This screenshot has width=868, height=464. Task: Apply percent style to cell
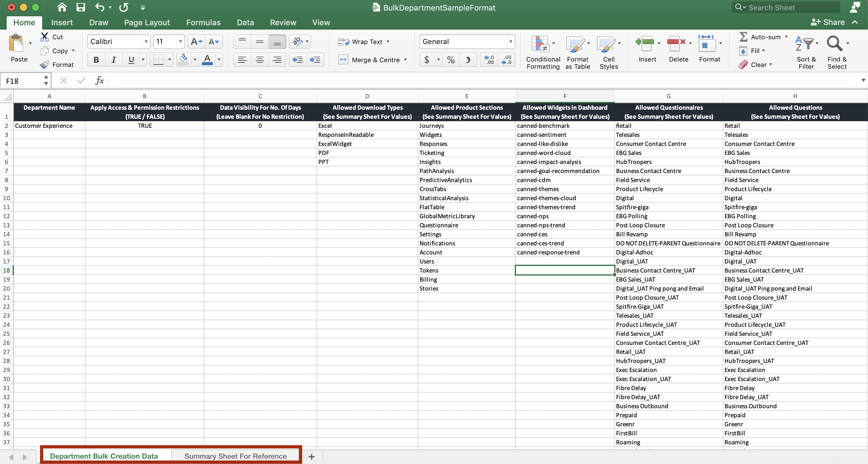[x=451, y=60]
